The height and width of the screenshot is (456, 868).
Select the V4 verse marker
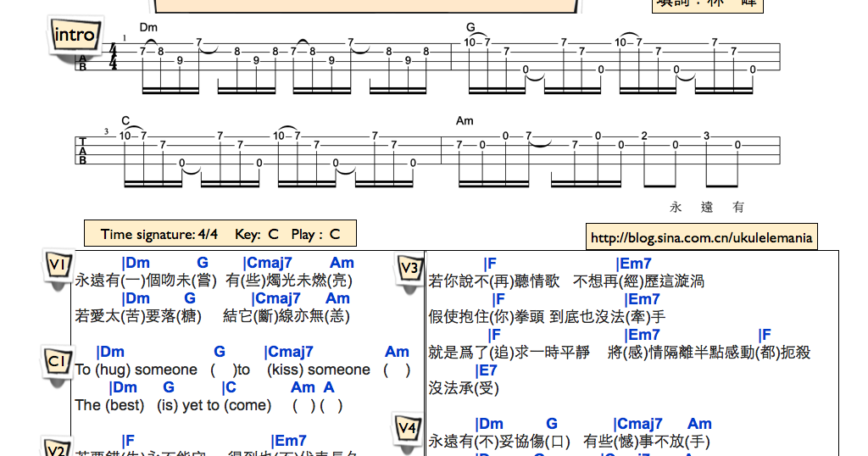[408, 430]
